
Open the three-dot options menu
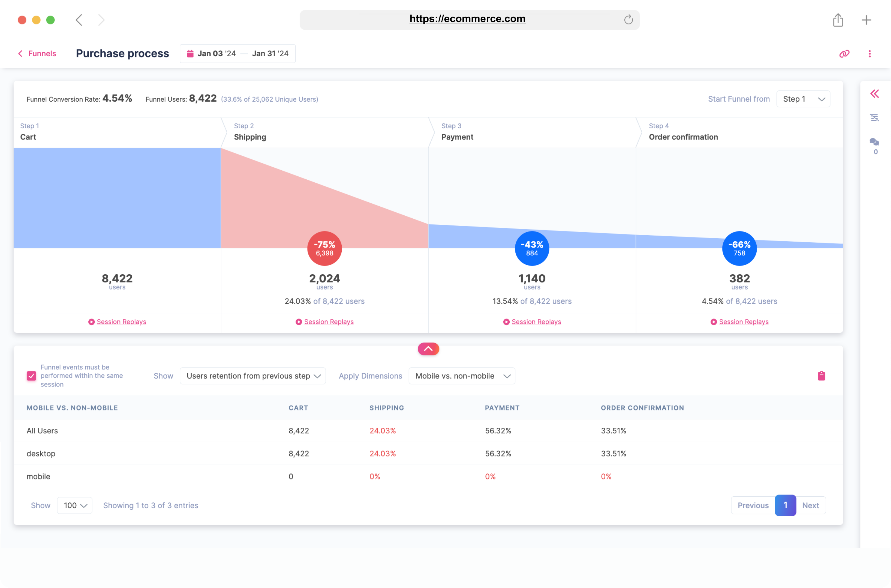click(869, 54)
